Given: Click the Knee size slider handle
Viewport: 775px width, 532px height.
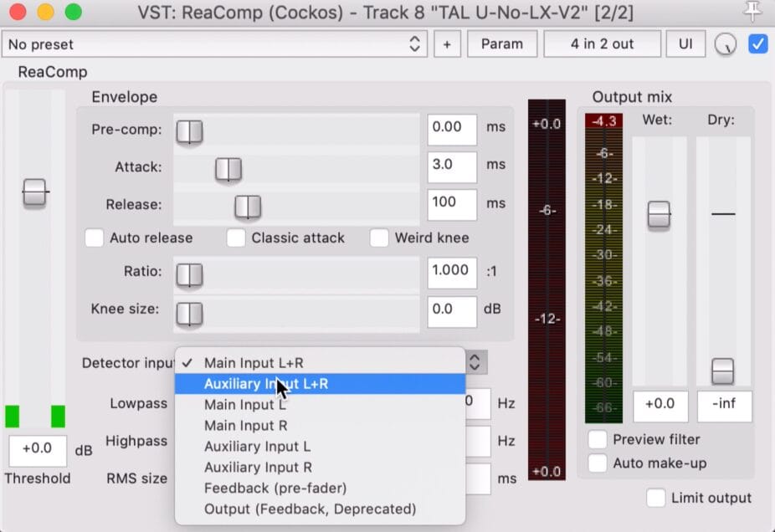Looking at the screenshot, I should [189, 314].
